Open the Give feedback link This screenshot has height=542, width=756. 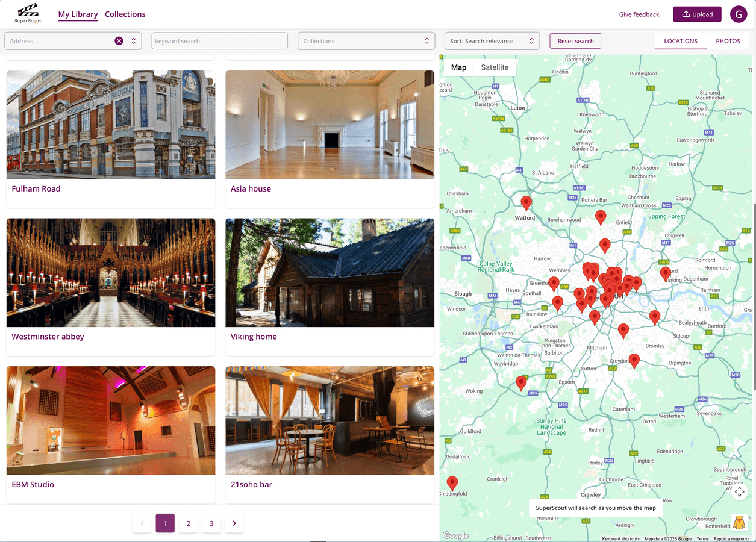click(x=639, y=14)
